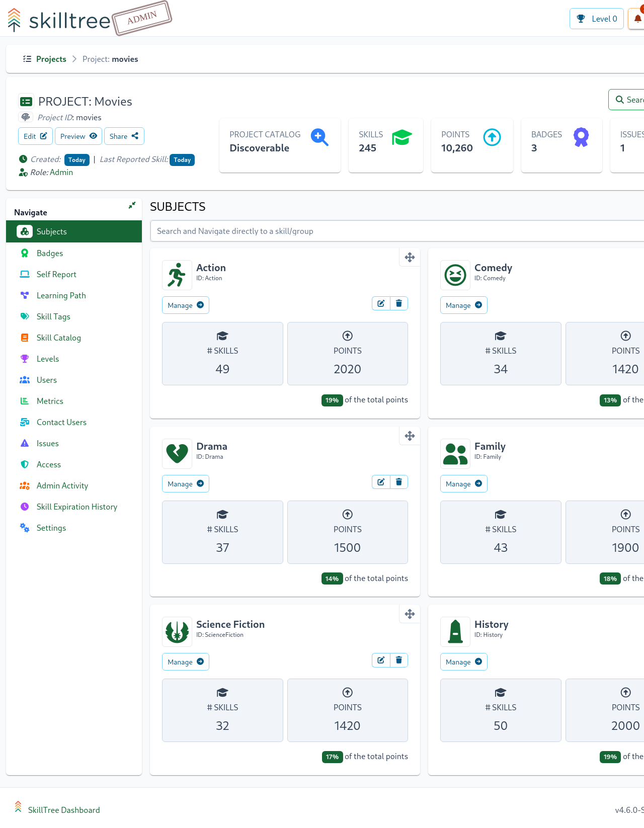Screen dimensions: 644x828
Task: Delete the Science Fiction subject
Action: tap(398, 660)
